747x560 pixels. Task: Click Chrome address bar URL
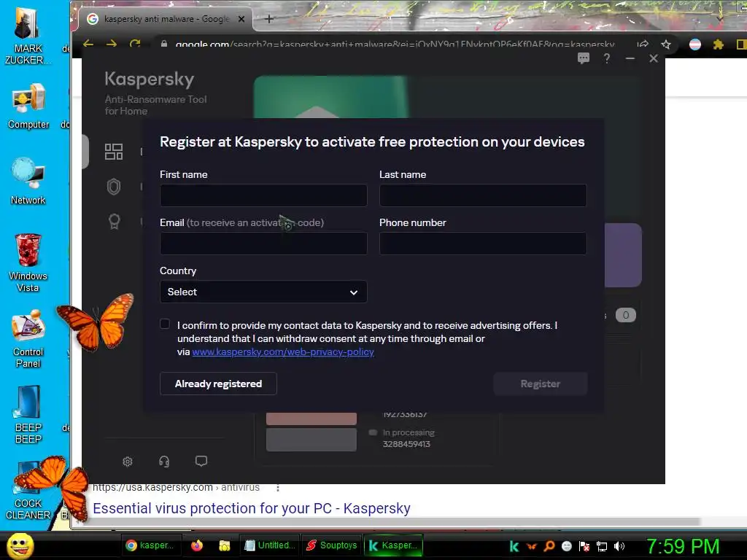pyautogui.click(x=395, y=44)
